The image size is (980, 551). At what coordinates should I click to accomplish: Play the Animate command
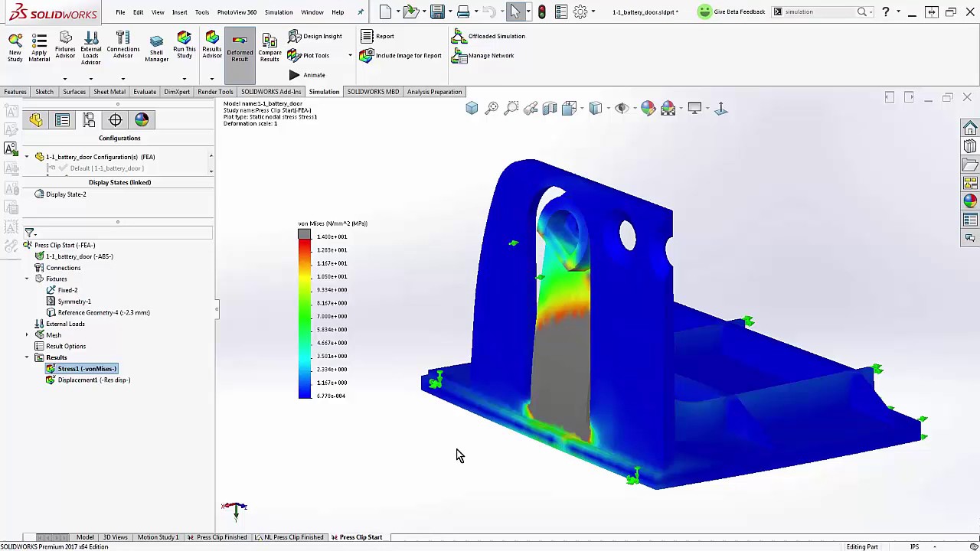pos(307,75)
